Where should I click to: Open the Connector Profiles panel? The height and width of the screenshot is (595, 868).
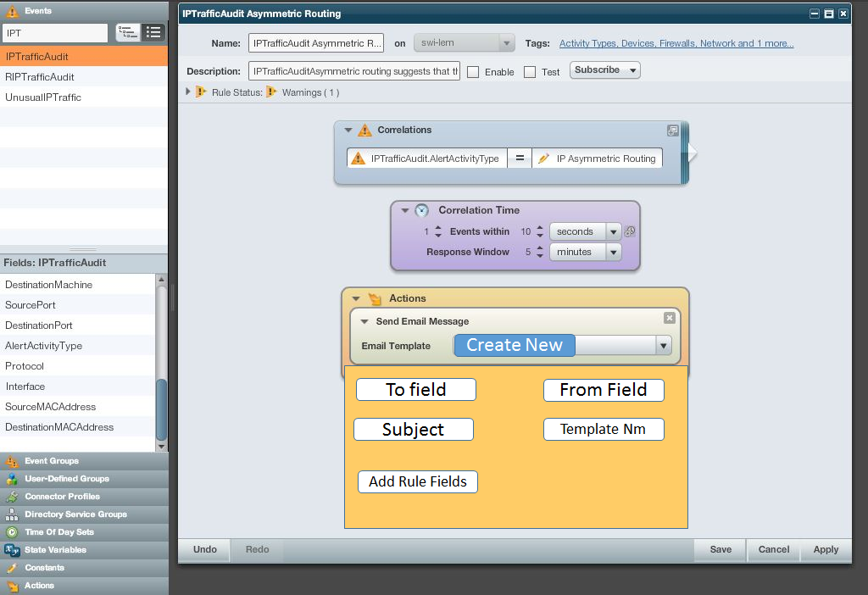84,496
